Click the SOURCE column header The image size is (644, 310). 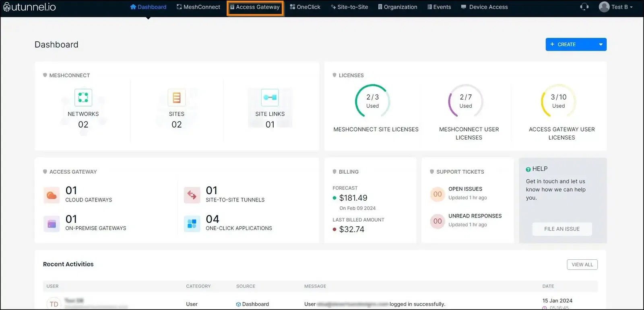click(246, 286)
